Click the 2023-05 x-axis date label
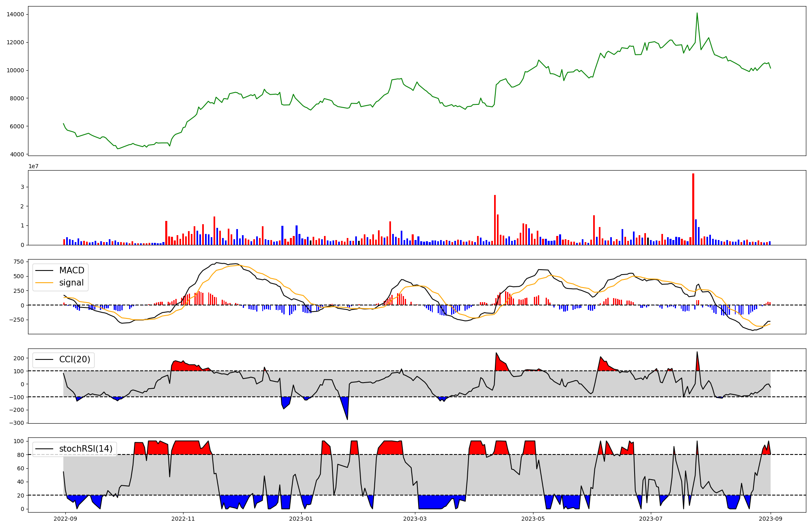Image resolution: width=812 pixels, height=528 pixels. [x=533, y=519]
